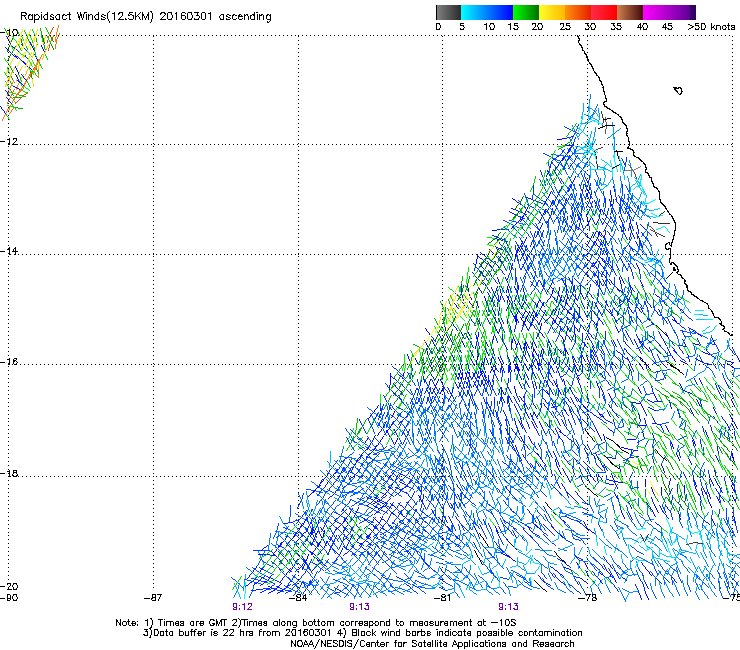Click the latitude label -12
Image resolution: width=740 pixels, height=650 pixels.
coord(10,141)
